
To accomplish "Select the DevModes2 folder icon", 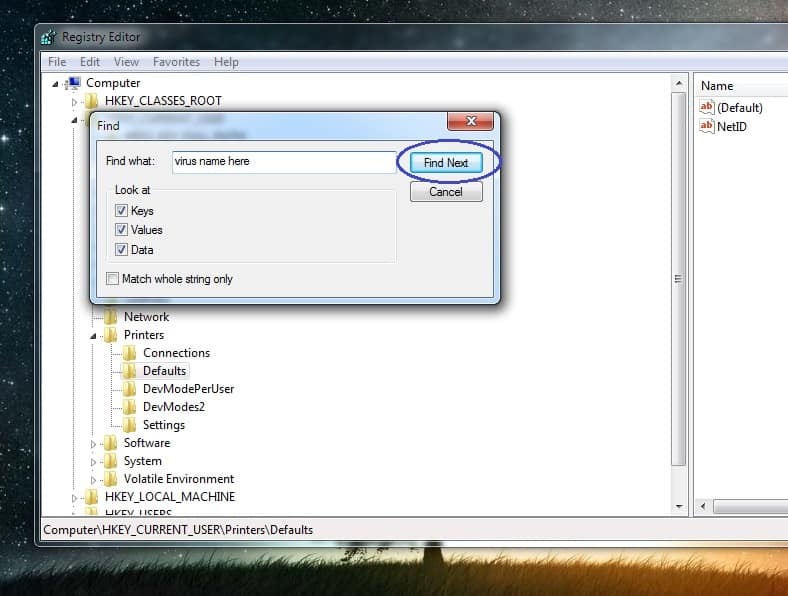I will pos(130,407).
